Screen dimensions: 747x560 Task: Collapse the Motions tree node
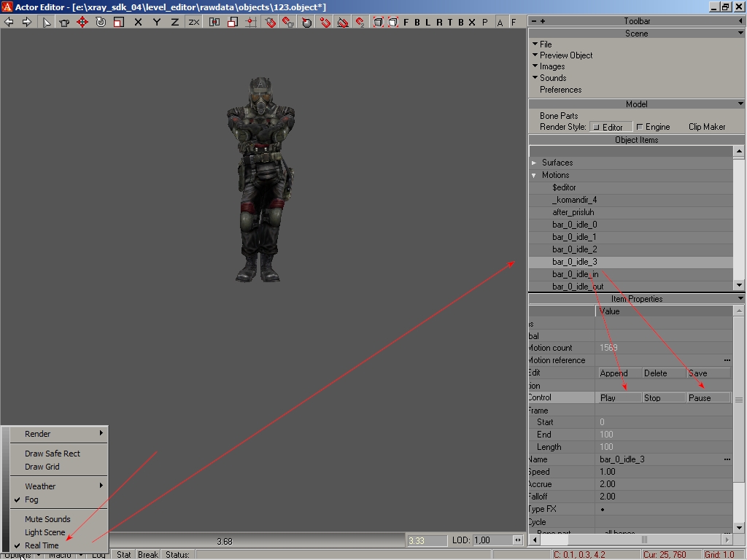[534, 175]
